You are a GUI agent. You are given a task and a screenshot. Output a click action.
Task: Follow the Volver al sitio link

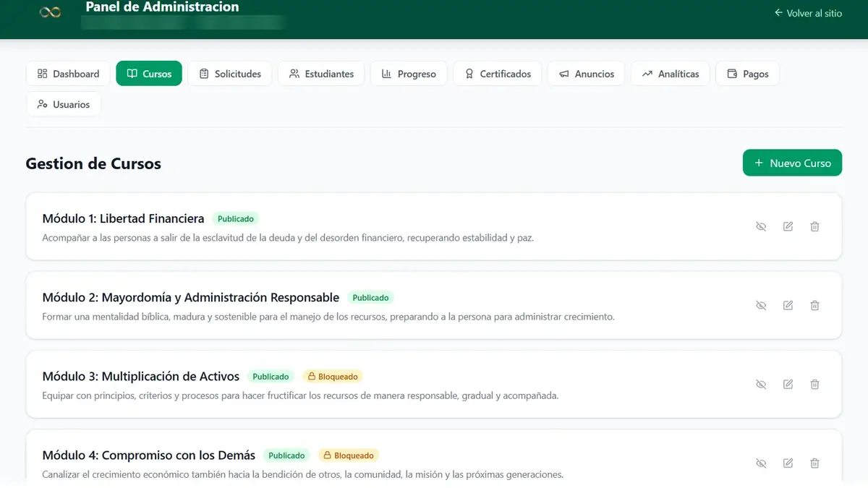click(x=808, y=13)
